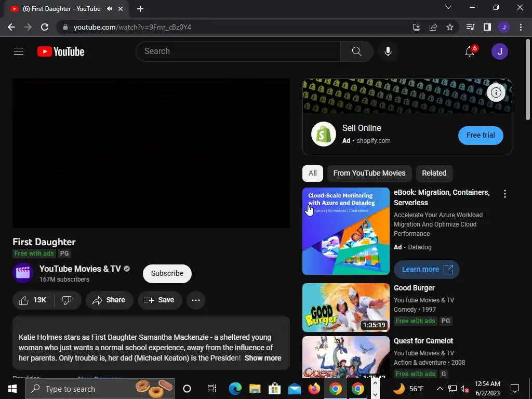Click the Share button

109,300
